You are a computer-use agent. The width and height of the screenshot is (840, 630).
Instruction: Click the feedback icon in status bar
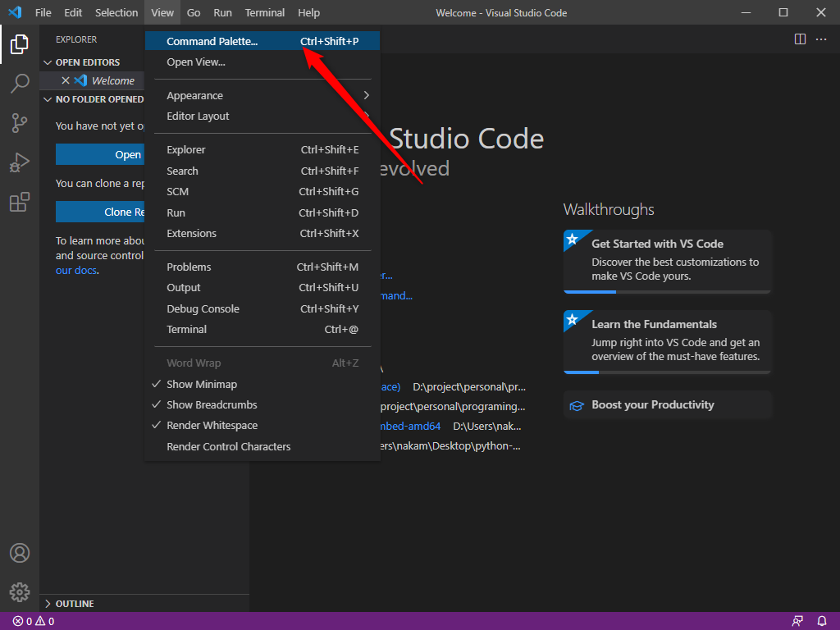click(797, 622)
